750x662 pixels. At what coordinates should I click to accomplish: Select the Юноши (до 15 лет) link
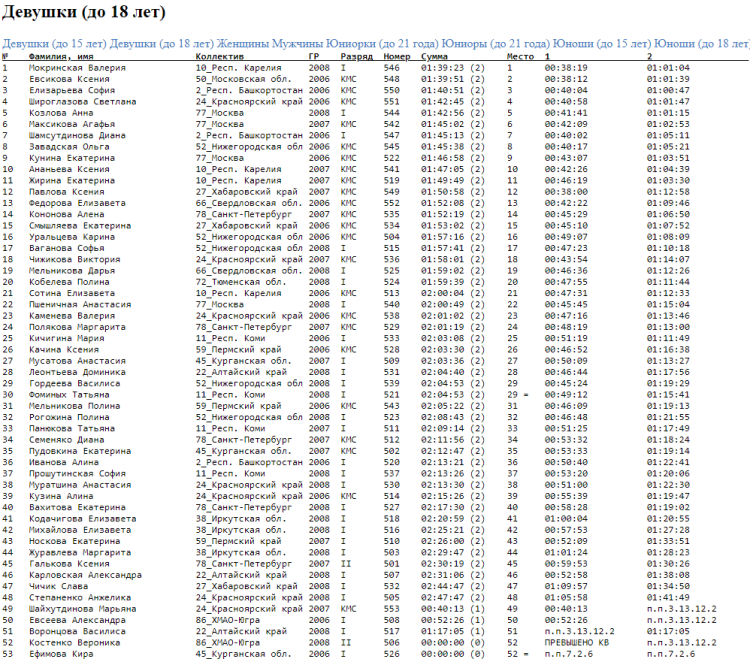click(x=600, y=44)
